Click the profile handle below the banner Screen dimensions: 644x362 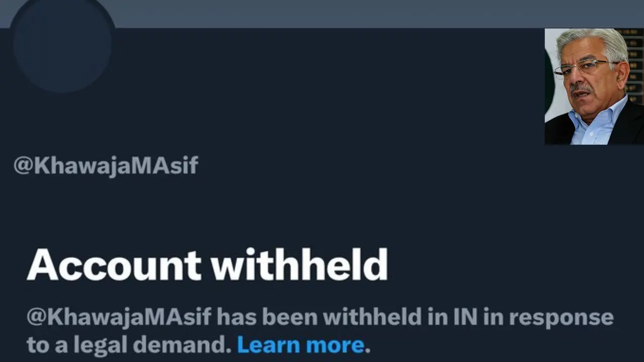tap(106, 165)
